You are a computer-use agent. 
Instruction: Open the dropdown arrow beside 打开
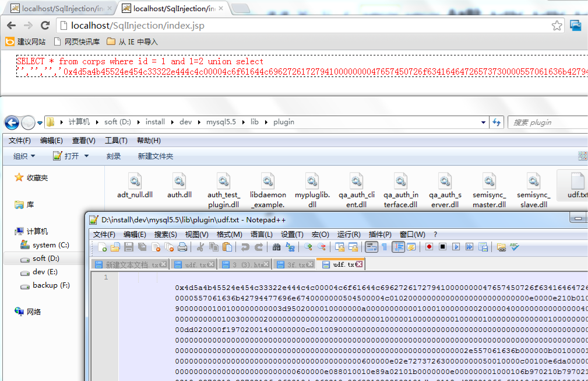tap(87, 156)
